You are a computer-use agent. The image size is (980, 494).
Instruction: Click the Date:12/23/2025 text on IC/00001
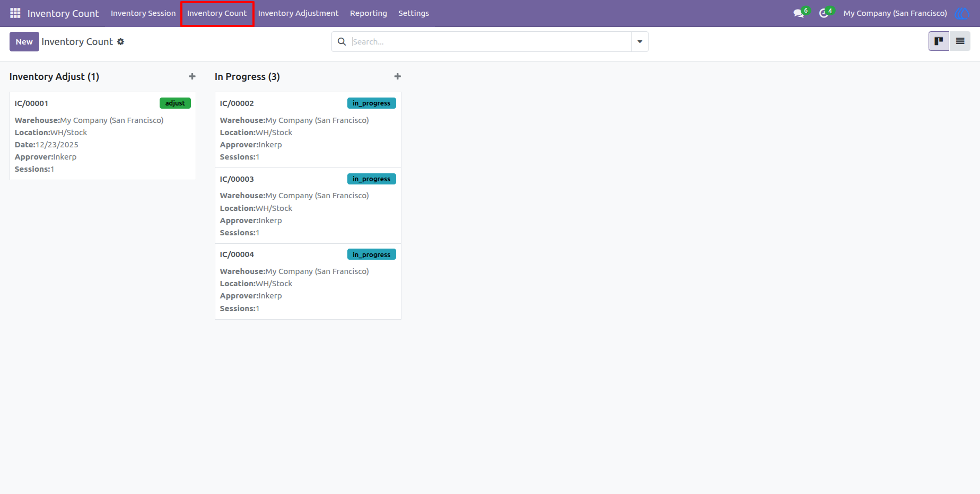[47, 145]
